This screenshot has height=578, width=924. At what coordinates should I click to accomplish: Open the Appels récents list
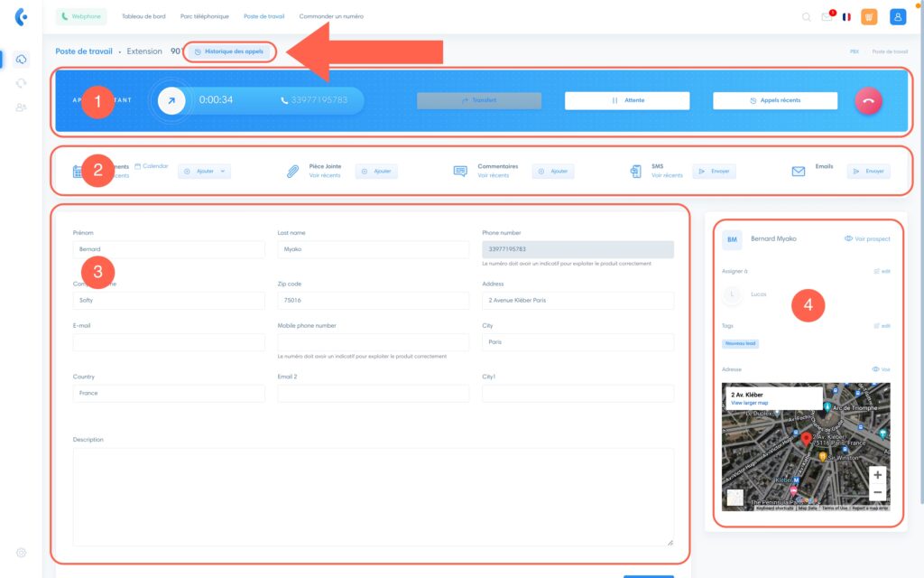coord(775,101)
